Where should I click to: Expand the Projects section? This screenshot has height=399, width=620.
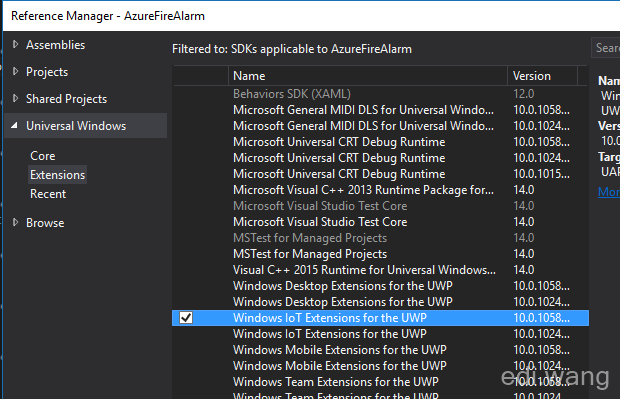pos(15,71)
